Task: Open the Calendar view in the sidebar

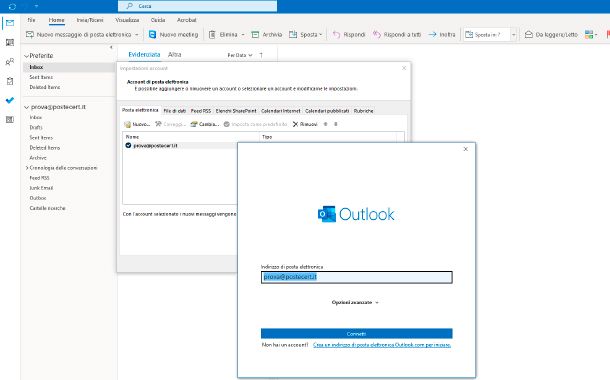Action: point(10,42)
